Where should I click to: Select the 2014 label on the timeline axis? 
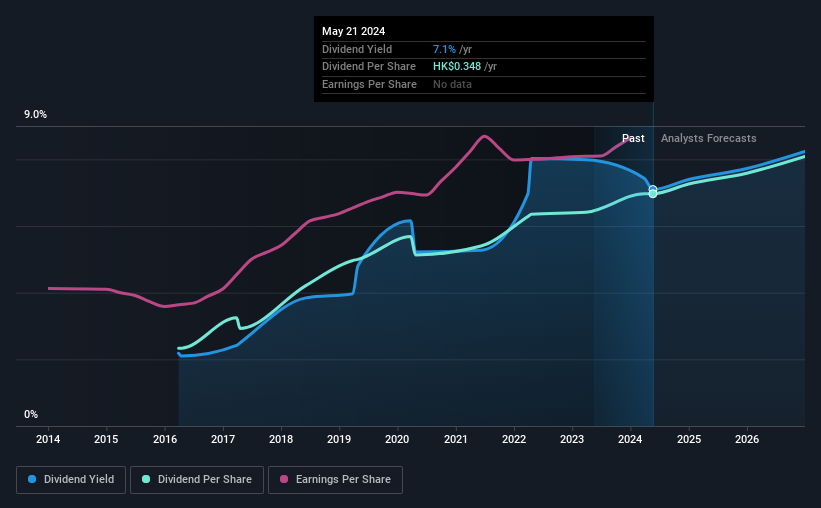tap(48, 439)
